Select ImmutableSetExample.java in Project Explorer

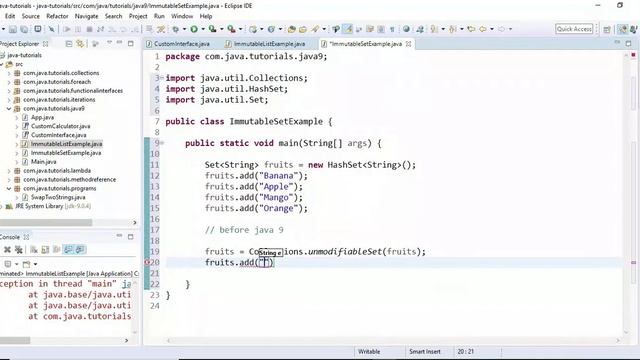pos(66,153)
